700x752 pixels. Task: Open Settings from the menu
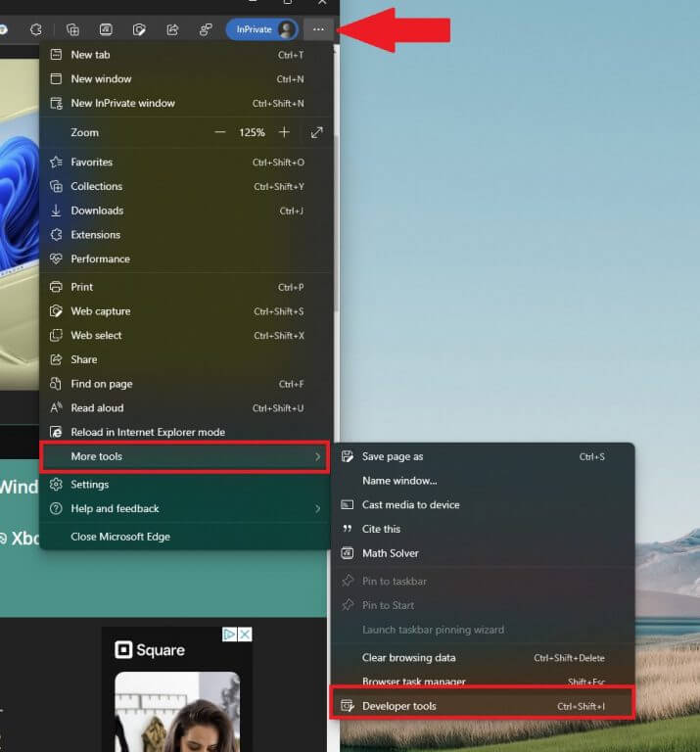[x=186, y=485]
